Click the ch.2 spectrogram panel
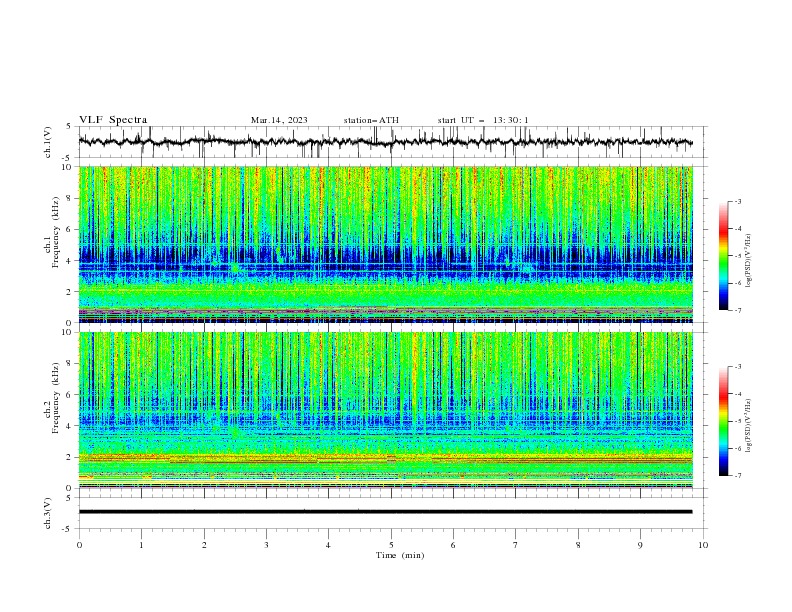 pos(385,410)
